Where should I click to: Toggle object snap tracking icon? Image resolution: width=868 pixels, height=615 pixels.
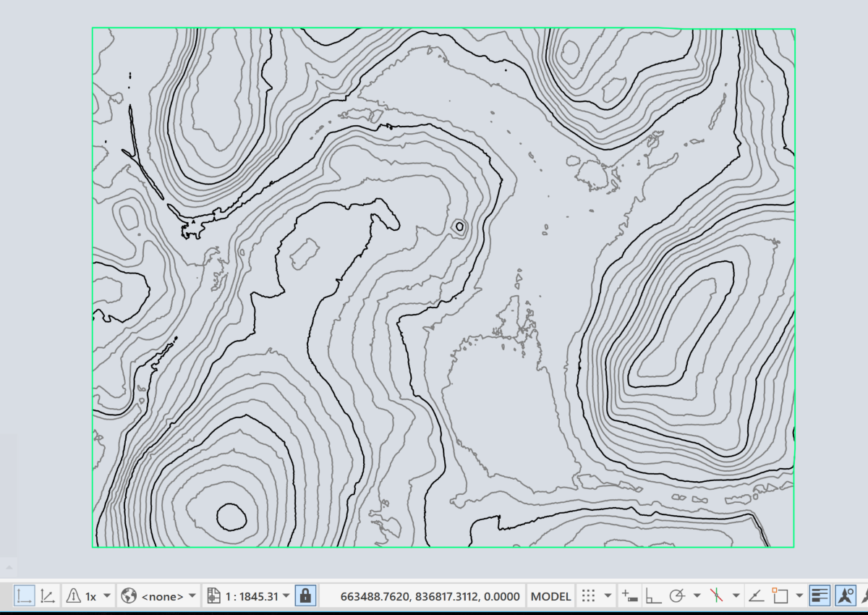(755, 596)
